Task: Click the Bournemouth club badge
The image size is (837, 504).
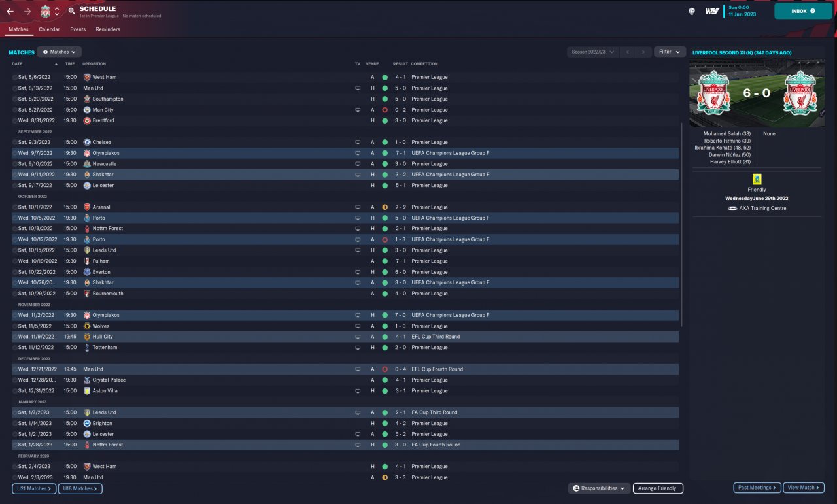Action: click(87, 294)
